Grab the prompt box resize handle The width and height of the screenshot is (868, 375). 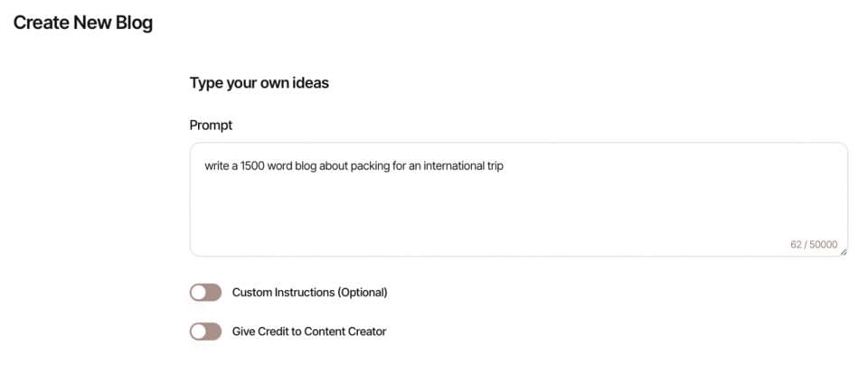[843, 252]
